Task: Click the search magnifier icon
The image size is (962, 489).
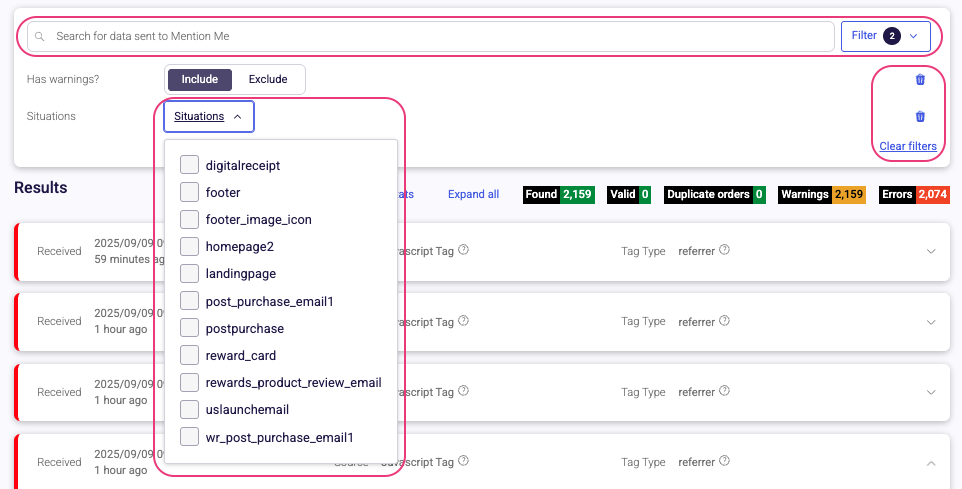Action: pos(40,36)
